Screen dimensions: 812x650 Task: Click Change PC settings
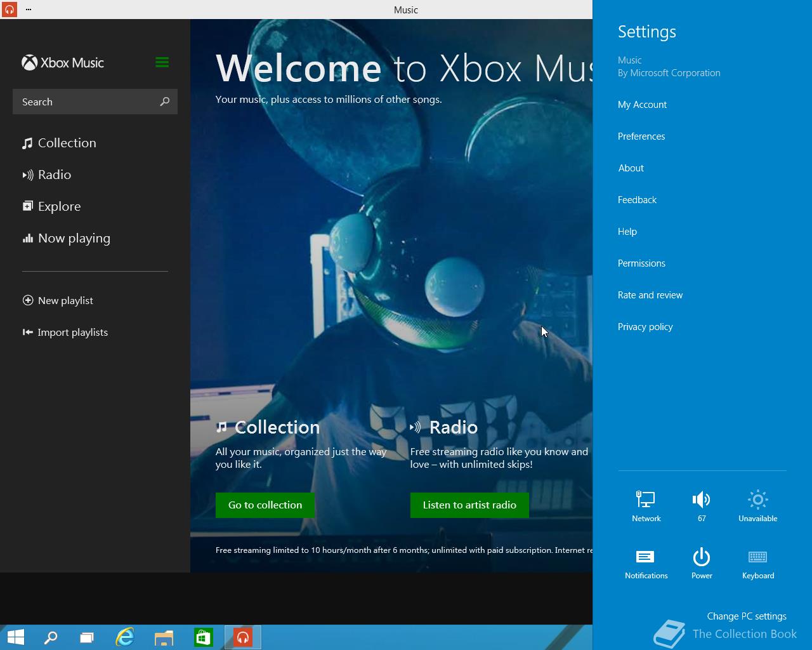[747, 616]
